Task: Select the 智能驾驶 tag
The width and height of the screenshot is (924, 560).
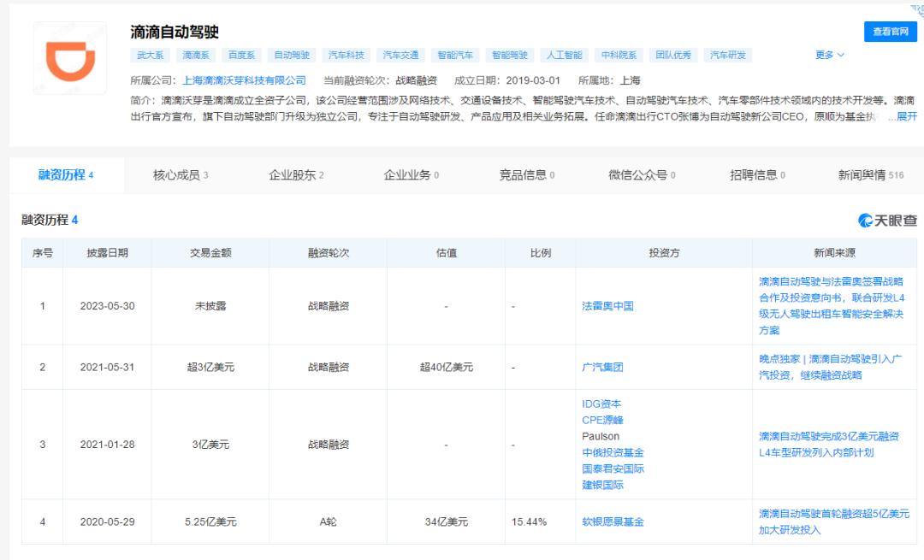Action: (x=510, y=55)
